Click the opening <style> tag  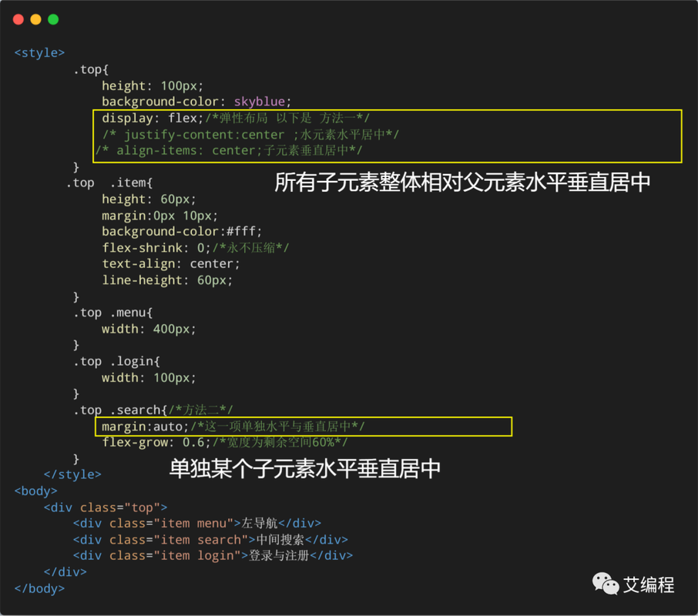click(39, 53)
